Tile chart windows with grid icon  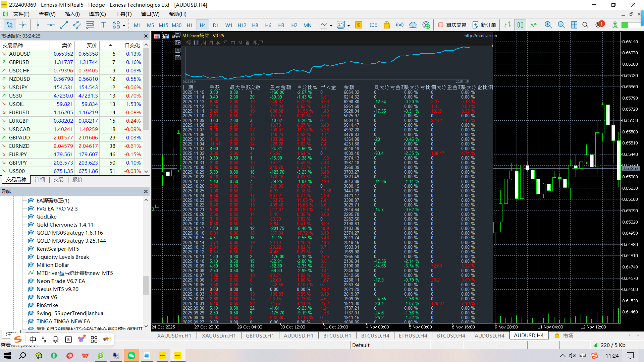(x=574, y=25)
